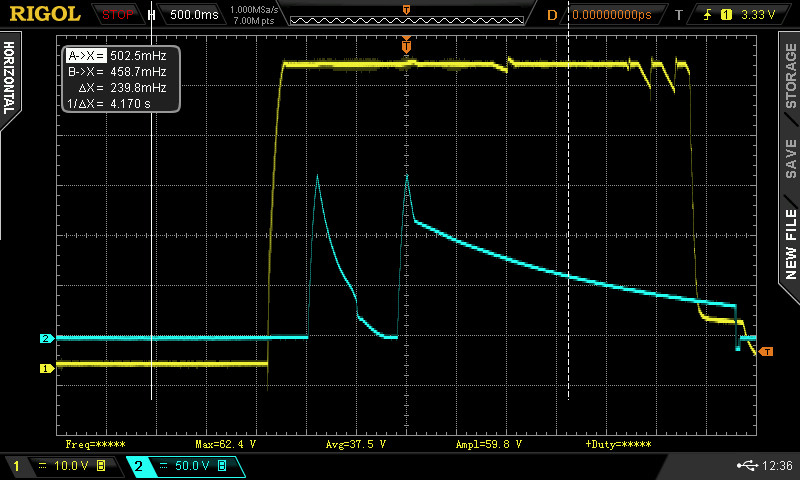Viewport: 800px width, 480px height.
Task: Click channel 1 bandwidth limit B icon
Action: pos(101,466)
